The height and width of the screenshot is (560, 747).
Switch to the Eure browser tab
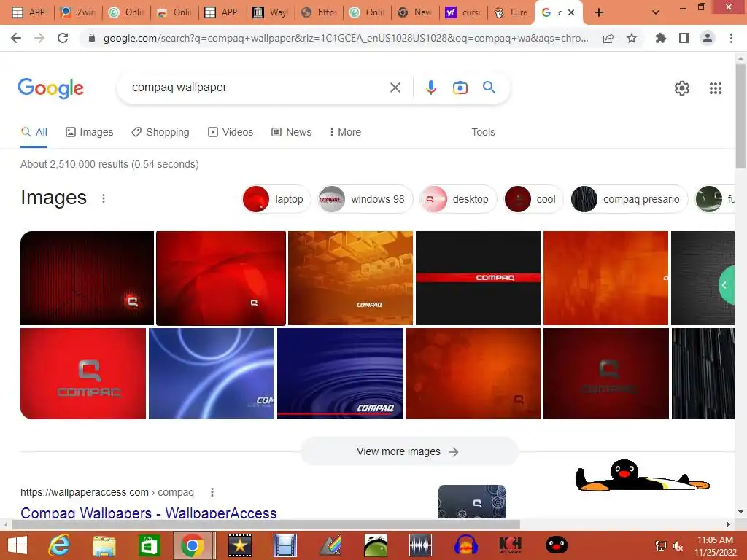click(511, 12)
